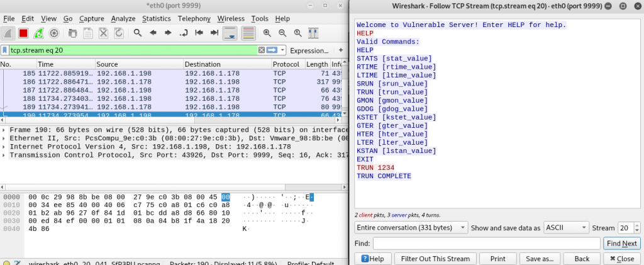This screenshot has width=644, height=265.
Task: Select packet row number 188
Action: (x=171, y=98)
